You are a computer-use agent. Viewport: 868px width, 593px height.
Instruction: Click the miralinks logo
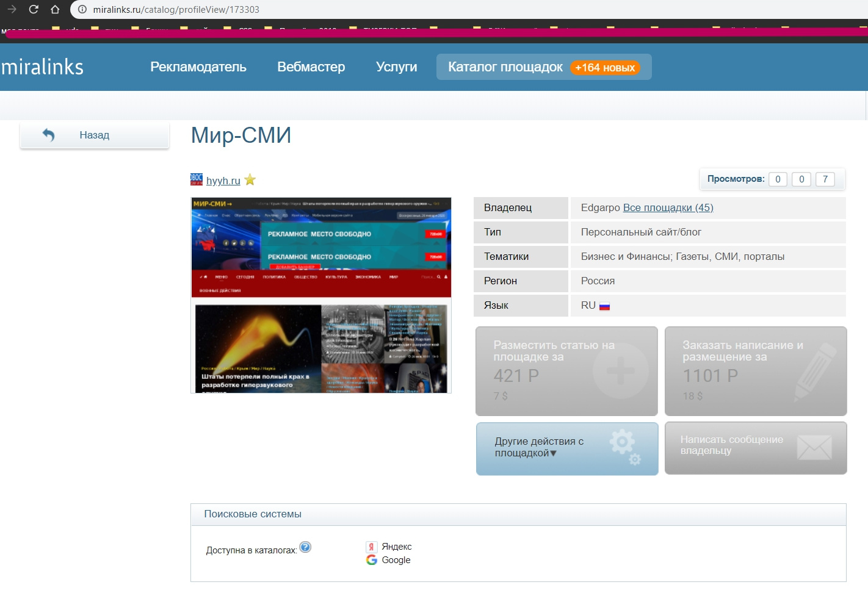coord(42,66)
